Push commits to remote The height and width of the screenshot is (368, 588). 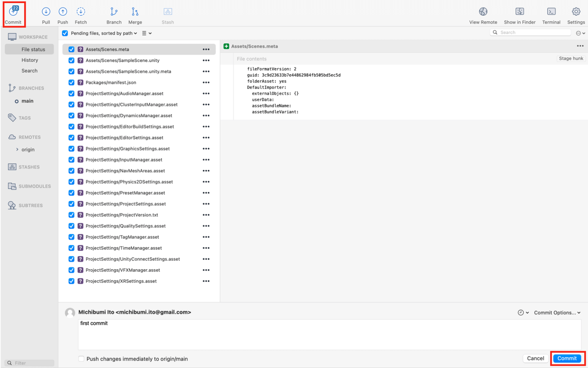point(62,14)
